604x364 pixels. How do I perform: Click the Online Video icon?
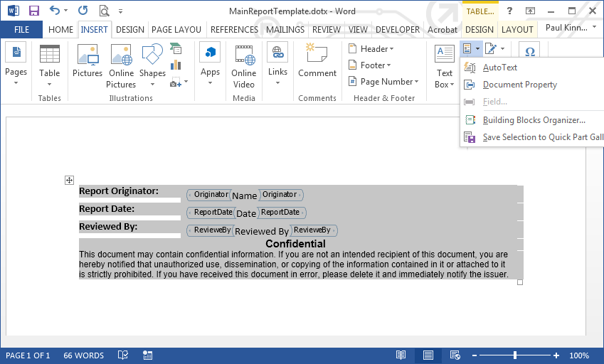point(244,67)
